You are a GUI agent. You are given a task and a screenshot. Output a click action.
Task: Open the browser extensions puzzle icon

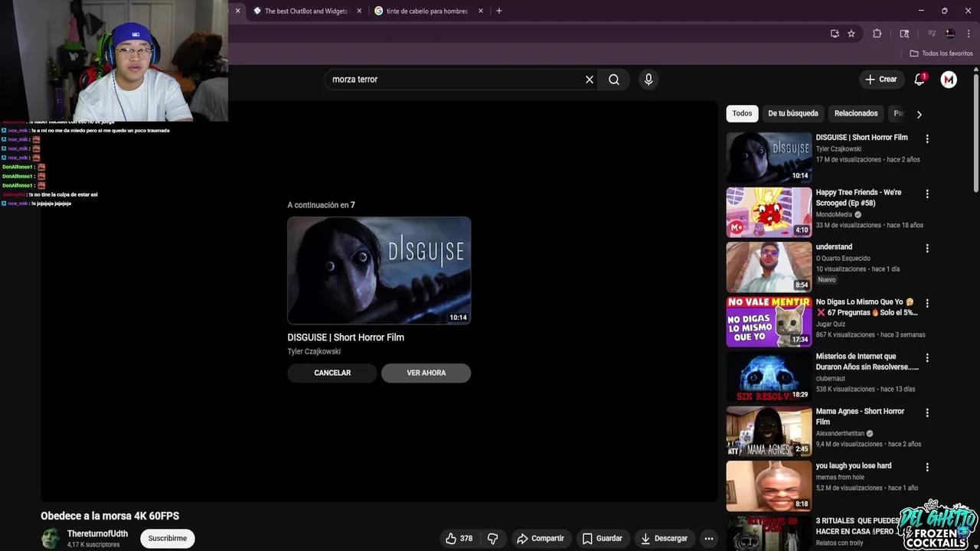pyautogui.click(x=877, y=34)
